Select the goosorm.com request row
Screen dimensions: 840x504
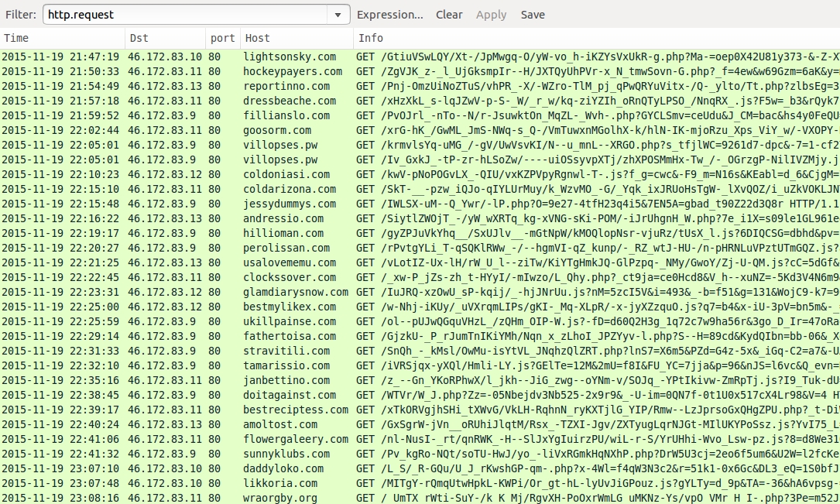click(x=277, y=130)
